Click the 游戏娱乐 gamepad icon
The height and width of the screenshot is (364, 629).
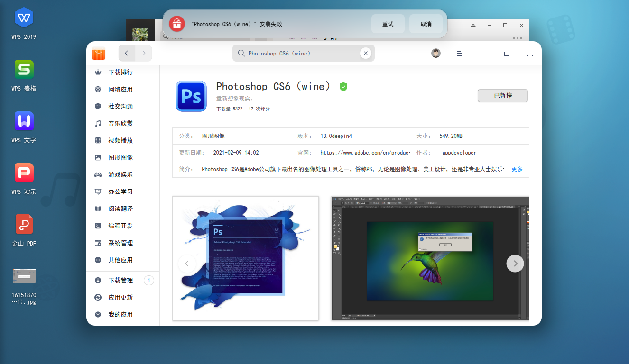point(98,175)
